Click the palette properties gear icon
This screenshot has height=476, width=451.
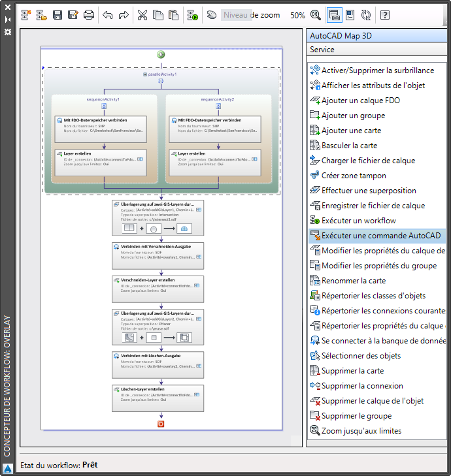8,32
